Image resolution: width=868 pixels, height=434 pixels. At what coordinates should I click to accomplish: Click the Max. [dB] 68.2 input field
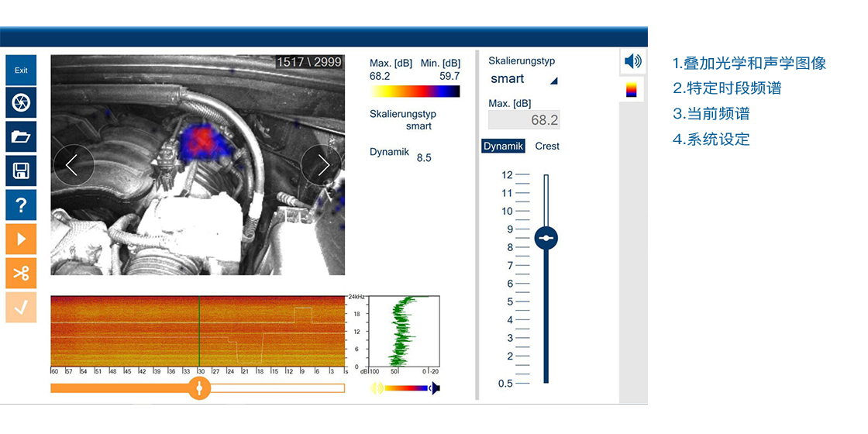[524, 120]
